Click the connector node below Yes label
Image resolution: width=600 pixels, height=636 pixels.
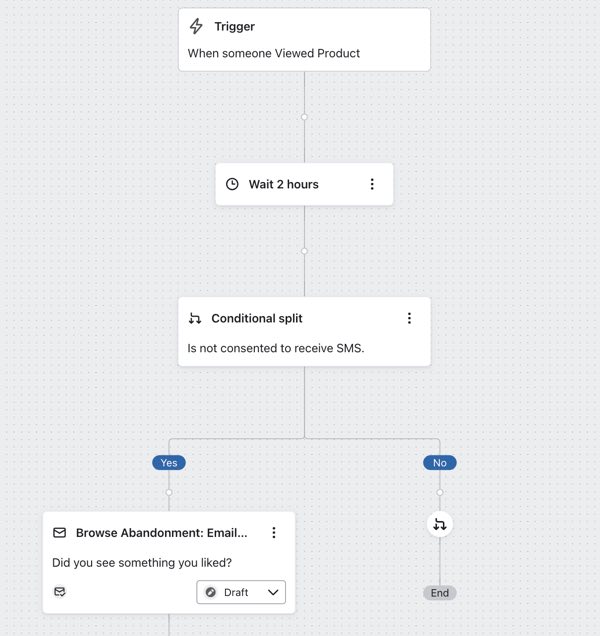[x=169, y=492]
